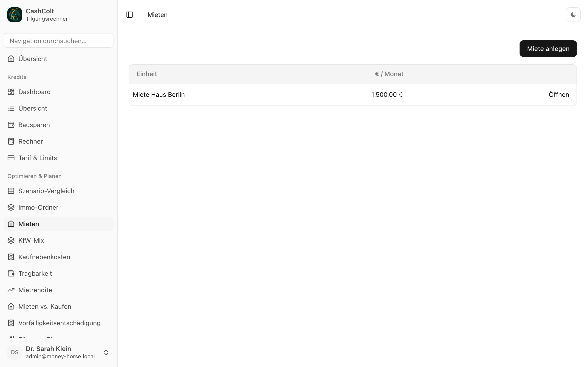Click the Mietrendite trending arrow icon
588x367 pixels.
(11, 290)
